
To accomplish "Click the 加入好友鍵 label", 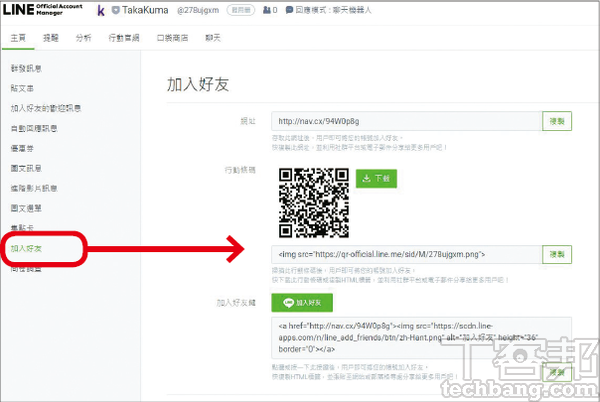I will pyautogui.click(x=236, y=303).
